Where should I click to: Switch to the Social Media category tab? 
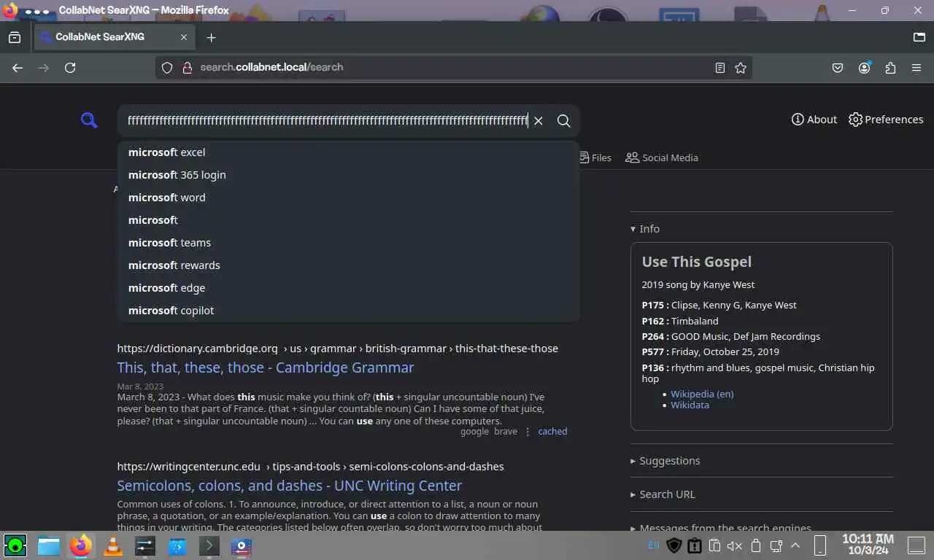[x=662, y=157]
